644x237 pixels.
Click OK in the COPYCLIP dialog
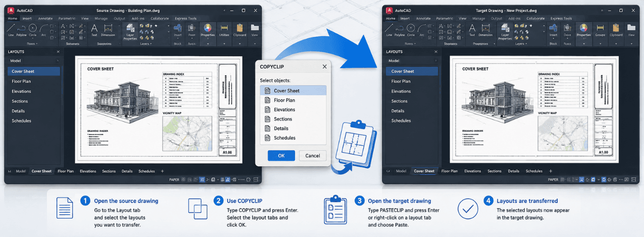281,155
